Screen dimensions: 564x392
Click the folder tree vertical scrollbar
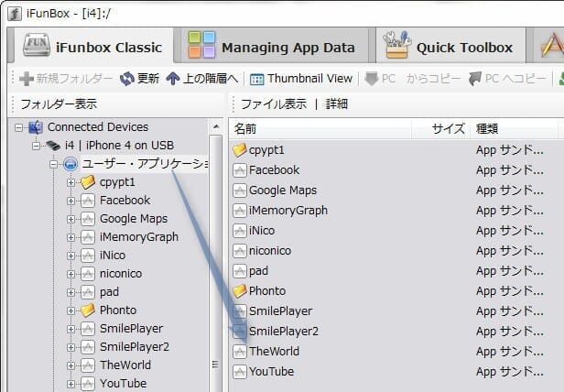click(x=216, y=275)
